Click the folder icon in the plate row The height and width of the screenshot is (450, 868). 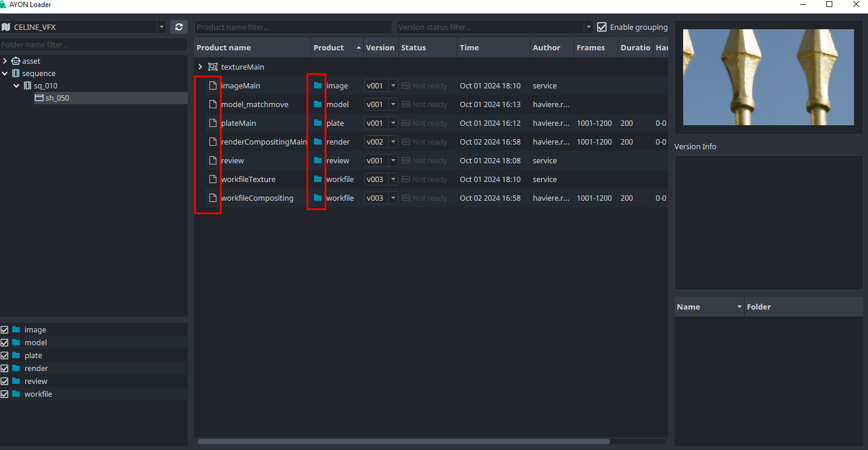tap(318, 123)
